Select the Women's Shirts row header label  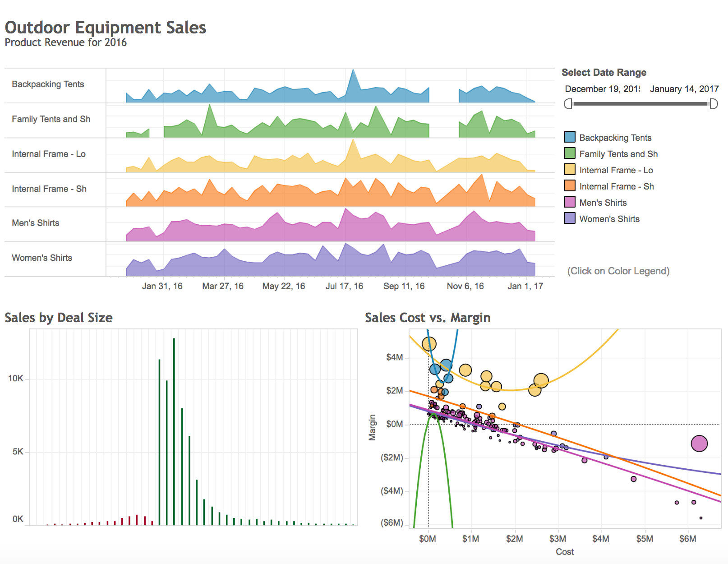point(42,258)
